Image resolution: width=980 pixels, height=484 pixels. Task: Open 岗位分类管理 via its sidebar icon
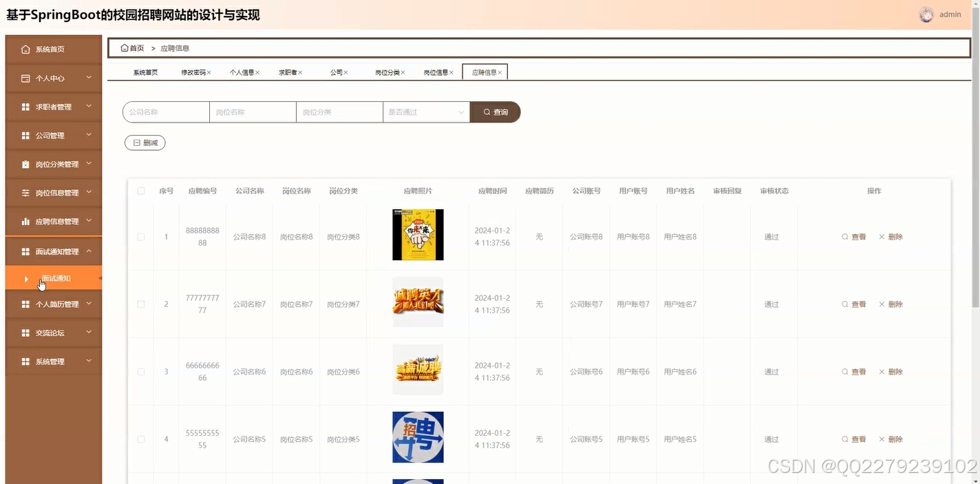[24, 164]
